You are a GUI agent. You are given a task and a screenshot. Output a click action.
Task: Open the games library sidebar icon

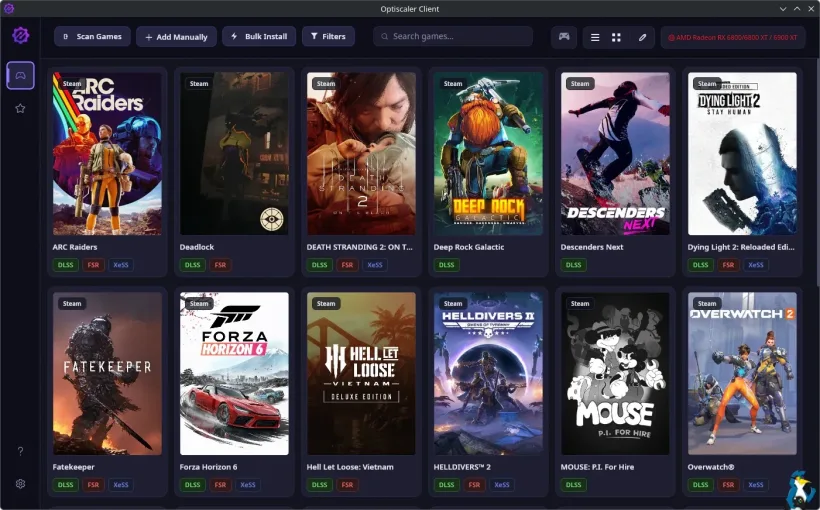[x=20, y=75]
